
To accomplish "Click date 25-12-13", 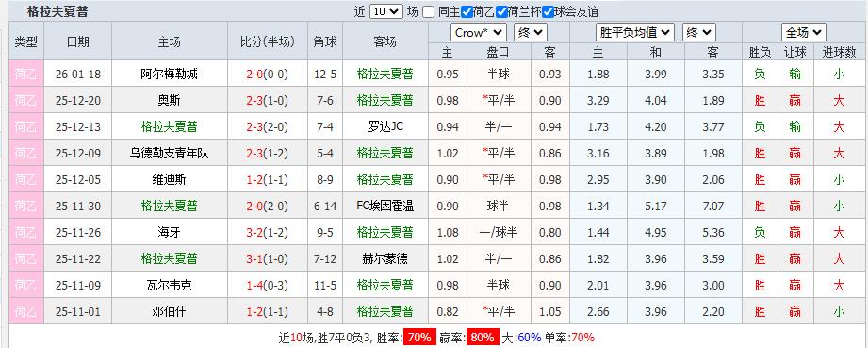I will pos(78,127).
